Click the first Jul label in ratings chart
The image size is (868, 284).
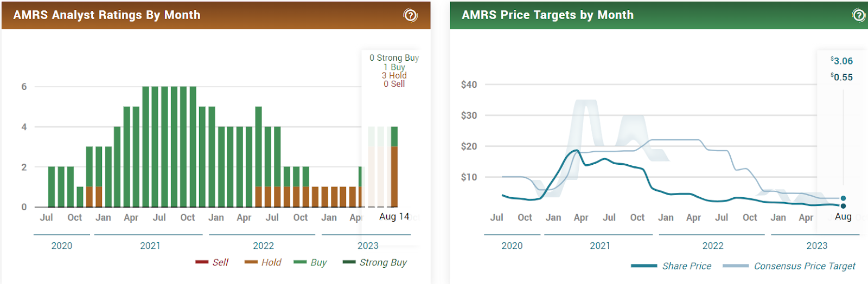coord(47,217)
